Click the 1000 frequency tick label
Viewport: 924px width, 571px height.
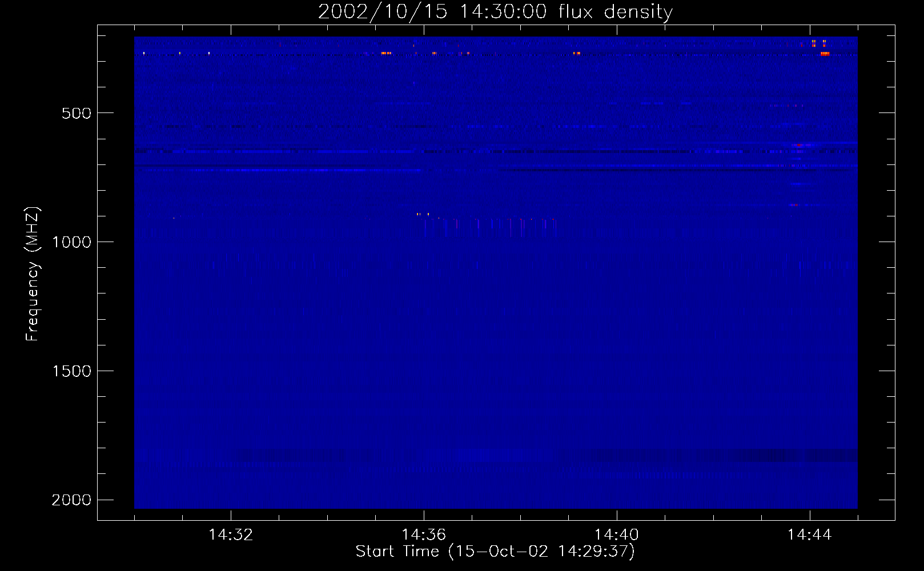pos(71,242)
